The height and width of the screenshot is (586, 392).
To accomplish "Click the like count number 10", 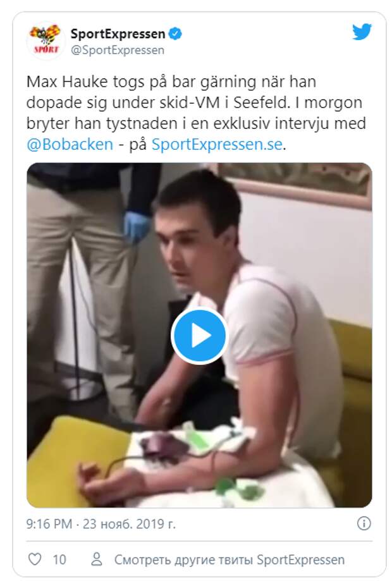I will [x=59, y=559].
